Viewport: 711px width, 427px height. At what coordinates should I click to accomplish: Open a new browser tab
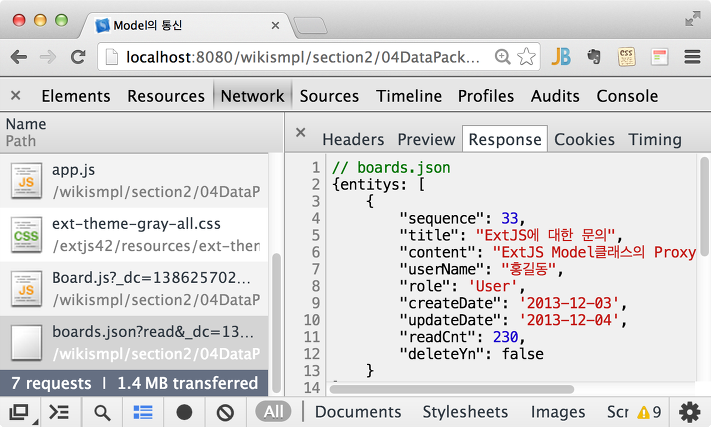[311, 26]
